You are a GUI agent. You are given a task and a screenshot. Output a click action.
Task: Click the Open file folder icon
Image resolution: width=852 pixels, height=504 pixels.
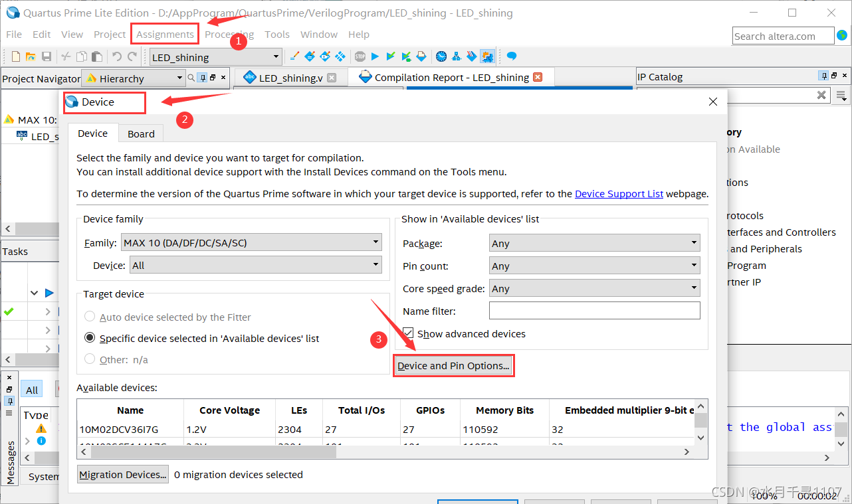click(31, 57)
